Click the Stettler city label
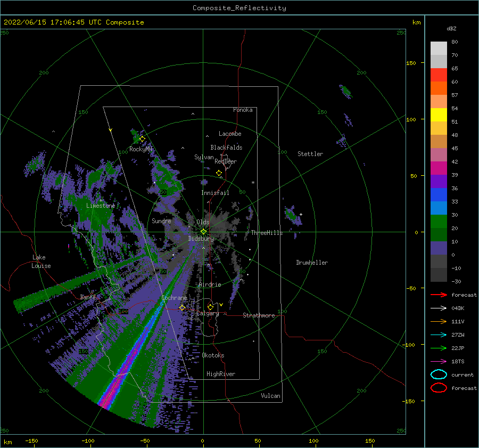The width and height of the screenshot is (479, 448). point(310,154)
